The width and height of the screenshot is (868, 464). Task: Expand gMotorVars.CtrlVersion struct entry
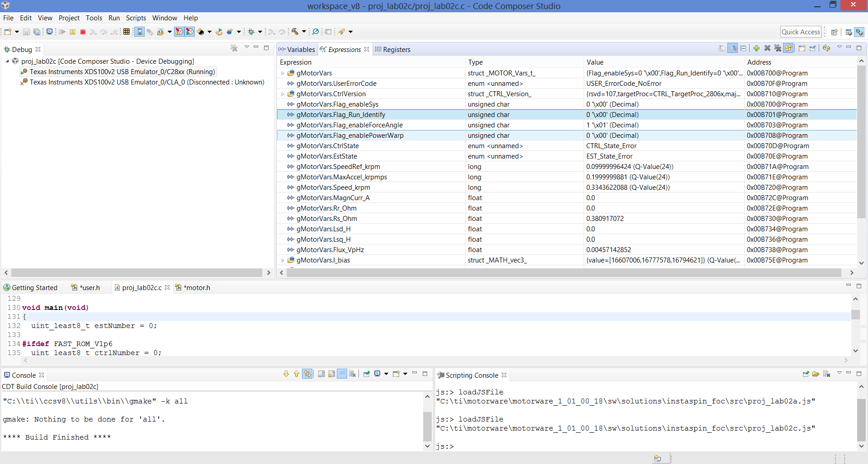pos(283,94)
